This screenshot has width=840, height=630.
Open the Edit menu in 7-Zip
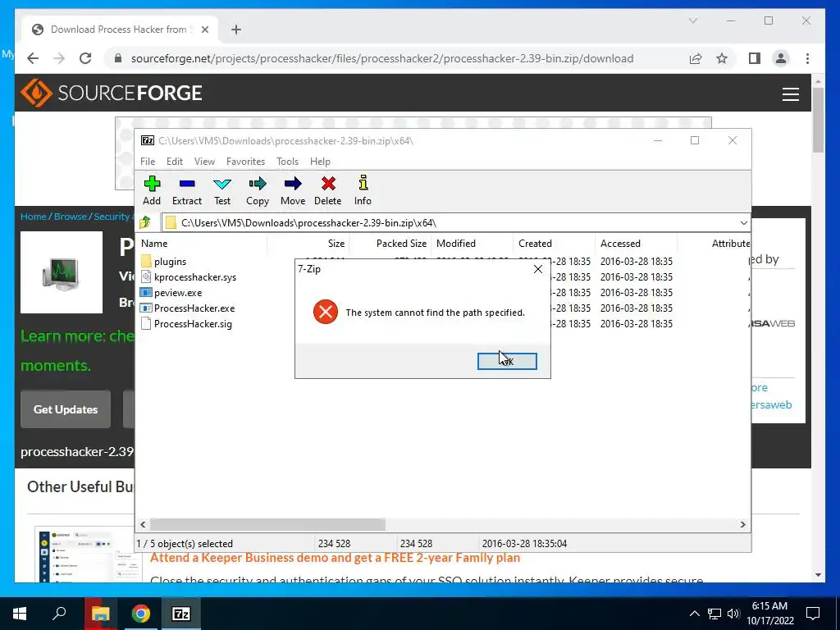click(x=175, y=162)
